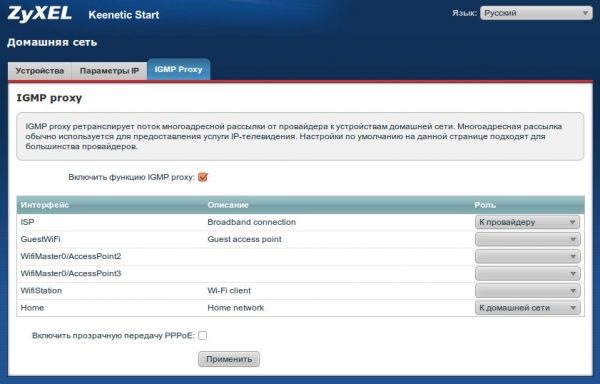The width and height of the screenshot is (600, 384).
Task: Switch to the Устройства tab
Action: coord(40,71)
